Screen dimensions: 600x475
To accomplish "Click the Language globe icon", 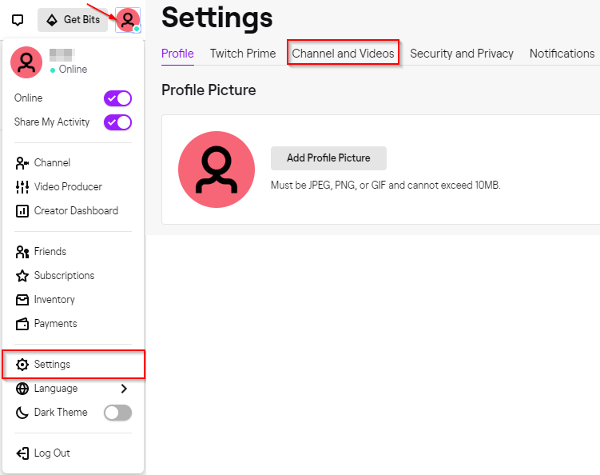I will pyautogui.click(x=22, y=388).
